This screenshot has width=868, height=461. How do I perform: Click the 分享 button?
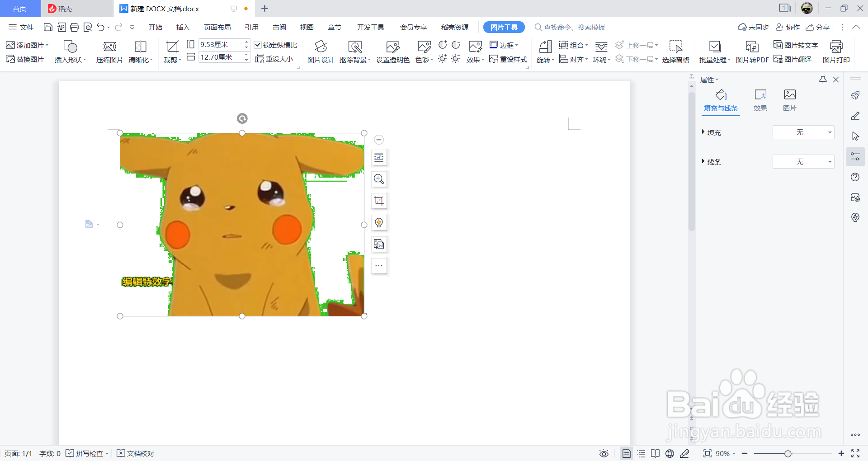818,27
